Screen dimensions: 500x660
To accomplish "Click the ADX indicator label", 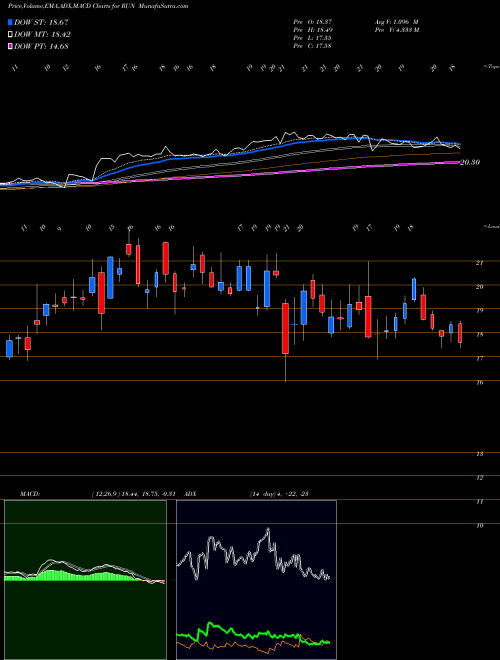I will click(190, 494).
